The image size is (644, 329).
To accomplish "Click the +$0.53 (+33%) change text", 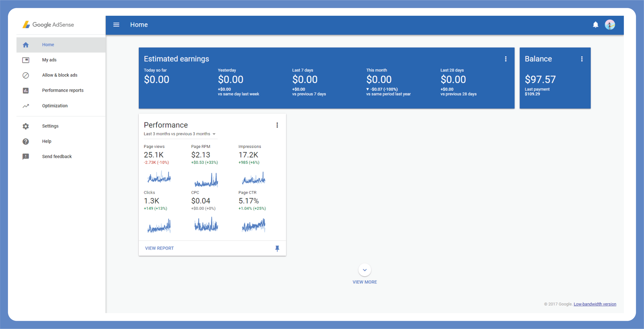I will 205,163.
